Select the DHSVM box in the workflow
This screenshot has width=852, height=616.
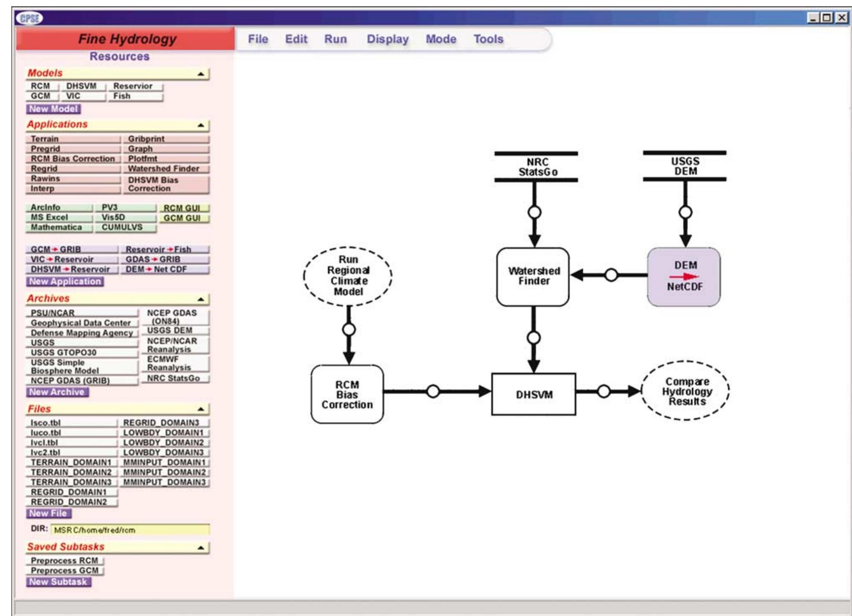(x=534, y=395)
